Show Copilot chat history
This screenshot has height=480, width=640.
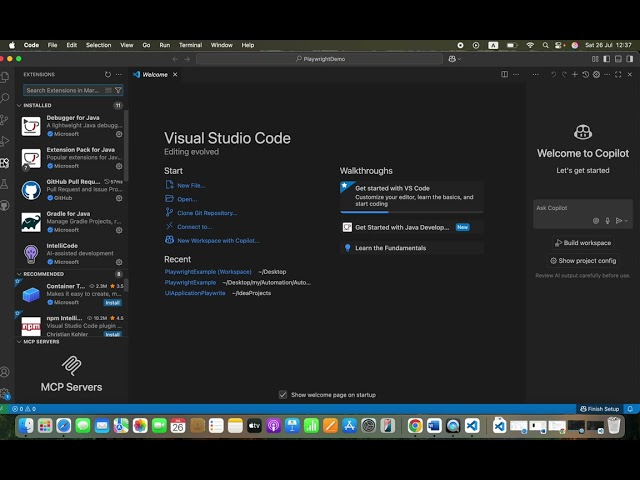tap(585, 74)
